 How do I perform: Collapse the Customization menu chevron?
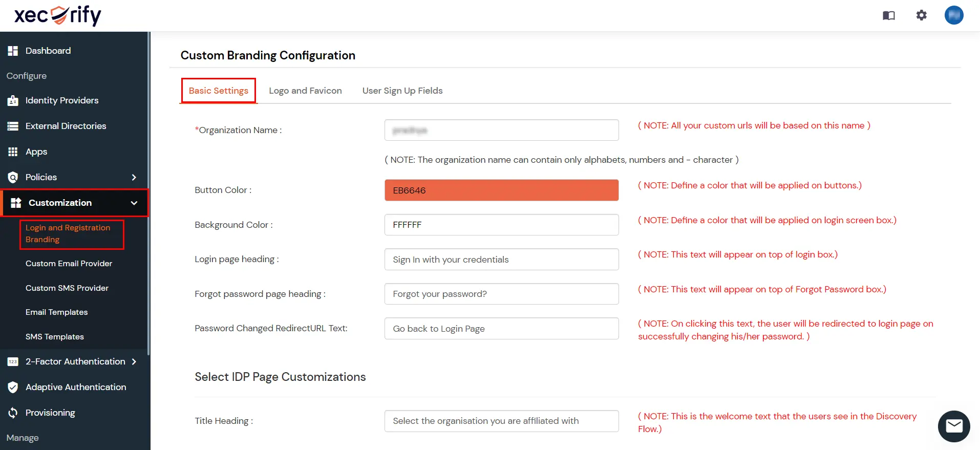tap(134, 203)
